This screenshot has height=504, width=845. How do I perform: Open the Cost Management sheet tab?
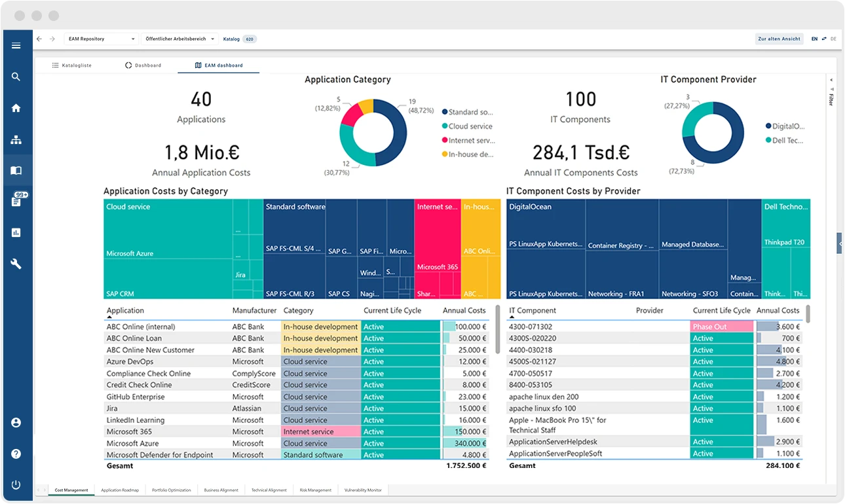[x=71, y=490]
